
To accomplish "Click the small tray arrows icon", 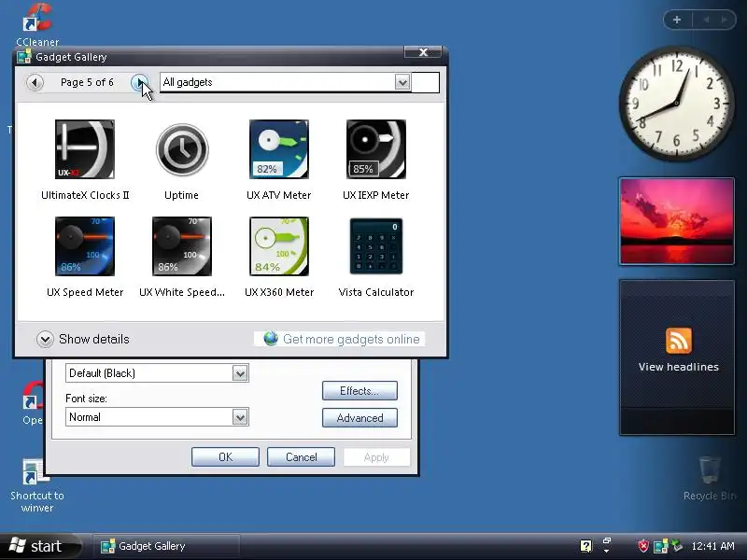I will pos(606,546).
